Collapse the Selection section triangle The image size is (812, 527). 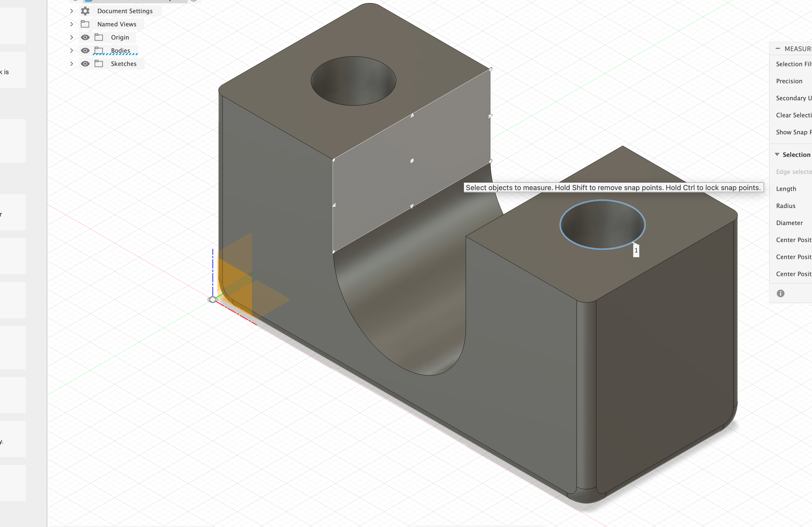pyautogui.click(x=777, y=154)
